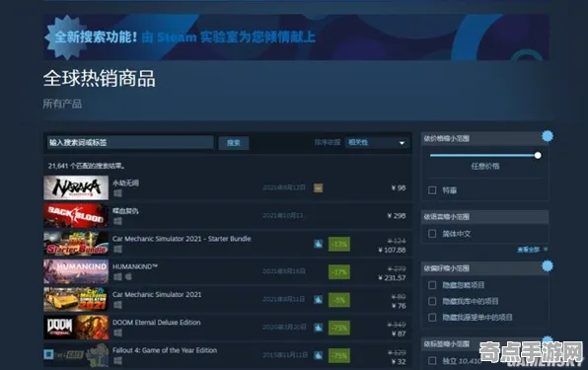Open the Car Mechanic Starter Bundle thumbnail
588x370 pixels.
click(x=76, y=244)
